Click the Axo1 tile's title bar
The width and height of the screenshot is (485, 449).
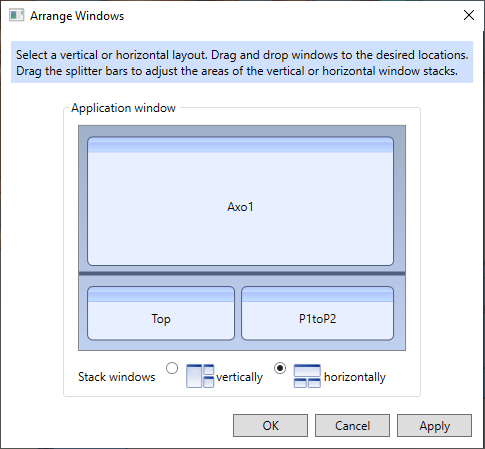click(x=240, y=145)
